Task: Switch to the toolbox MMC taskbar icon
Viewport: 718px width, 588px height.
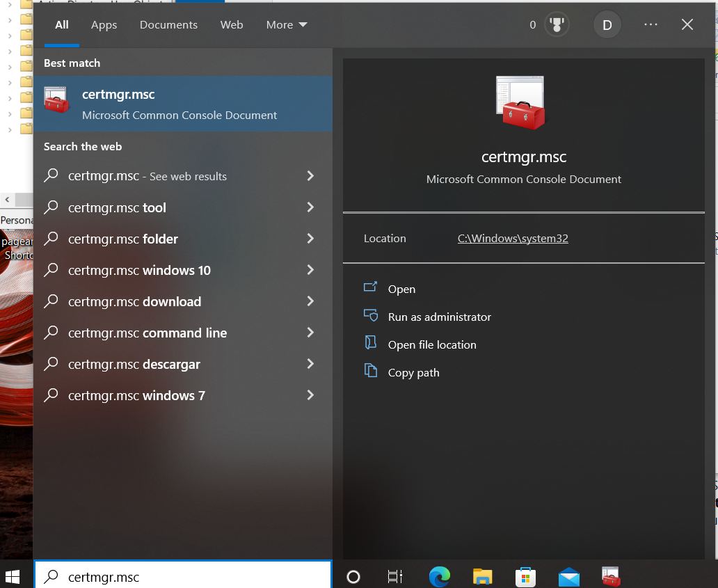Action: coord(611,577)
